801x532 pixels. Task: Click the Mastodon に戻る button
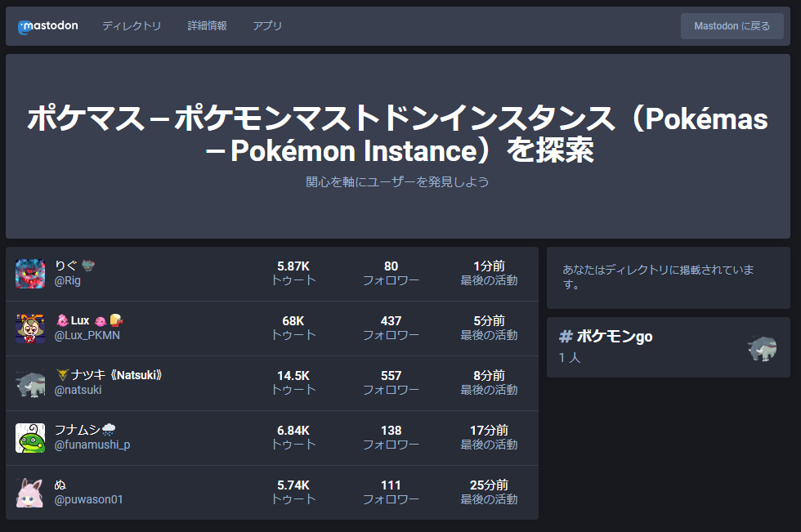click(732, 26)
